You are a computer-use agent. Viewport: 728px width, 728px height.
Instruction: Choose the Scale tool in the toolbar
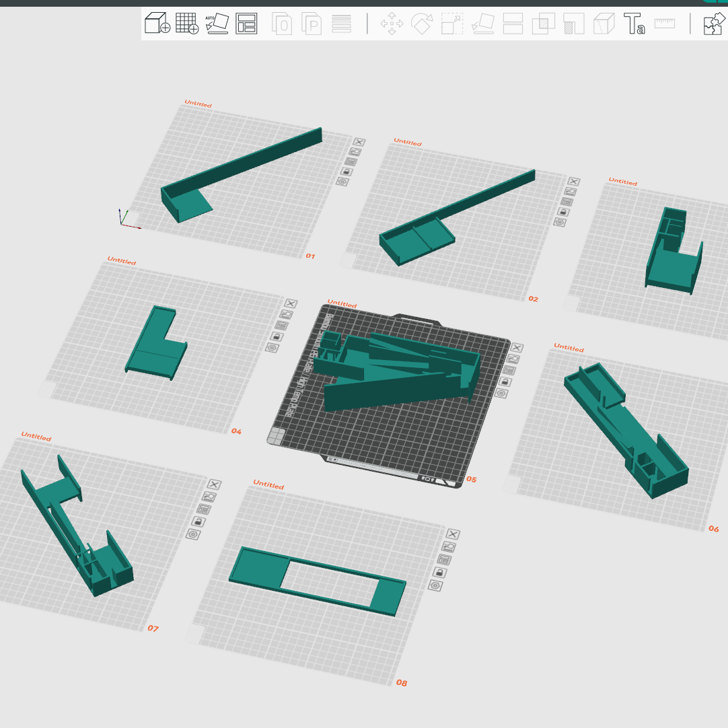451,24
